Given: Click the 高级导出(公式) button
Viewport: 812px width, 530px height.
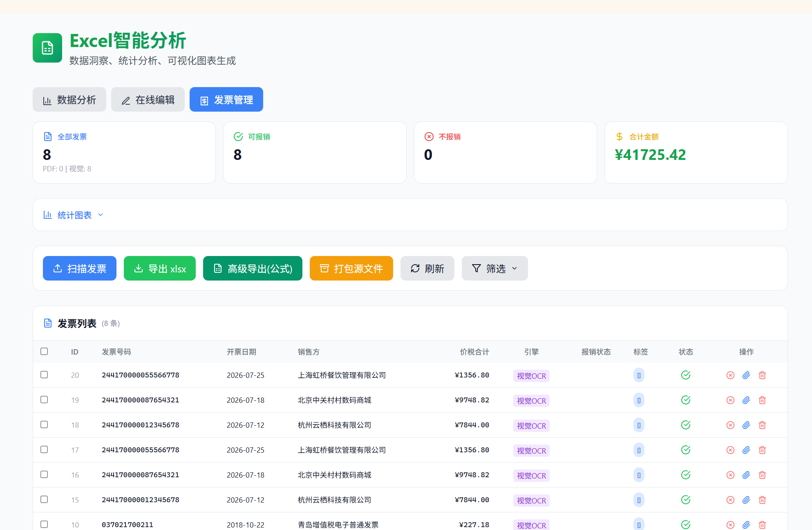Looking at the screenshot, I should [253, 268].
